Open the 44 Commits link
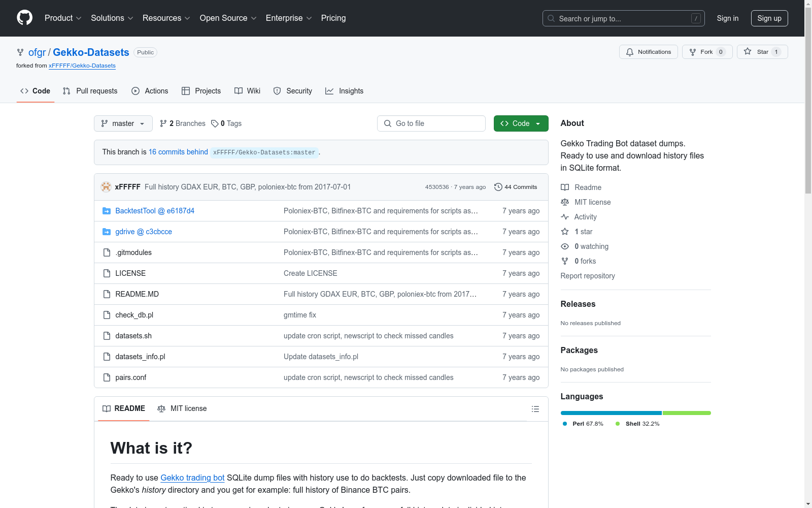Screen dimensions: 812x508 point(516,187)
